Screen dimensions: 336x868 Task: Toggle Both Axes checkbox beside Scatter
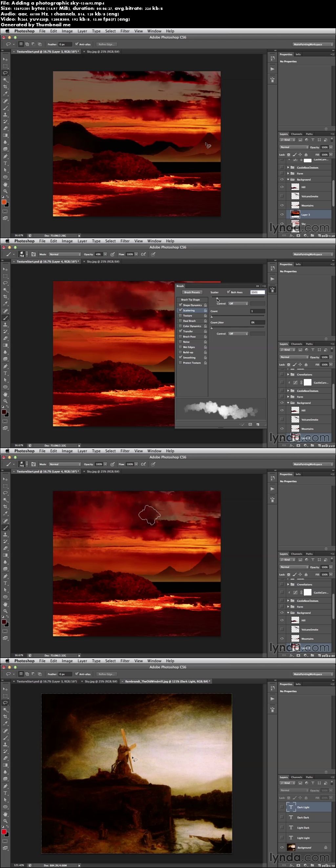(x=228, y=292)
